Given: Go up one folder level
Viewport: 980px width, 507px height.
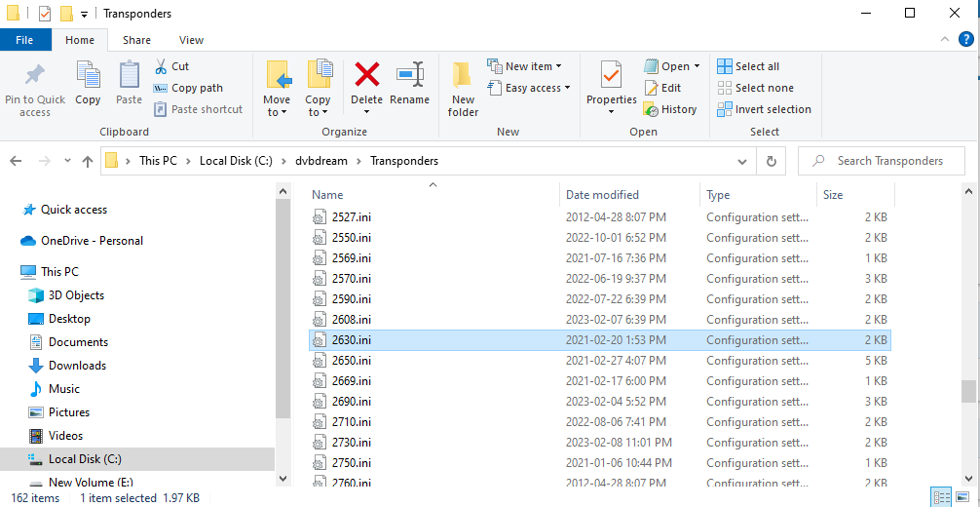Looking at the screenshot, I should coord(88,161).
